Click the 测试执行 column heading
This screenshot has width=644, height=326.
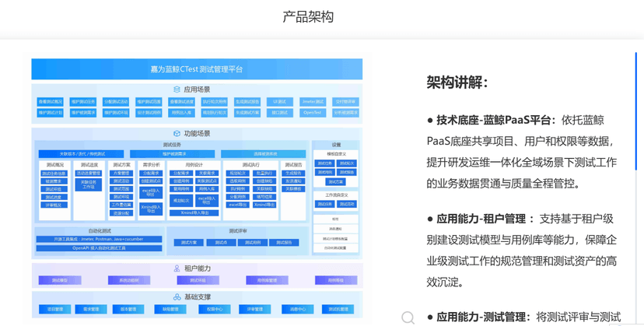250,165
